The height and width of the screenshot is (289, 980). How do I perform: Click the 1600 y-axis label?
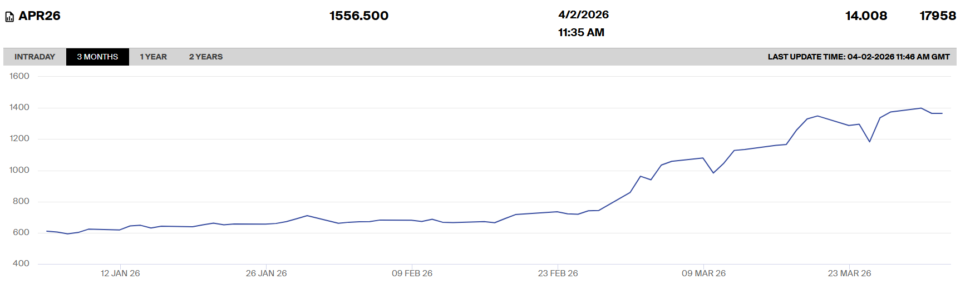coord(19,76)
